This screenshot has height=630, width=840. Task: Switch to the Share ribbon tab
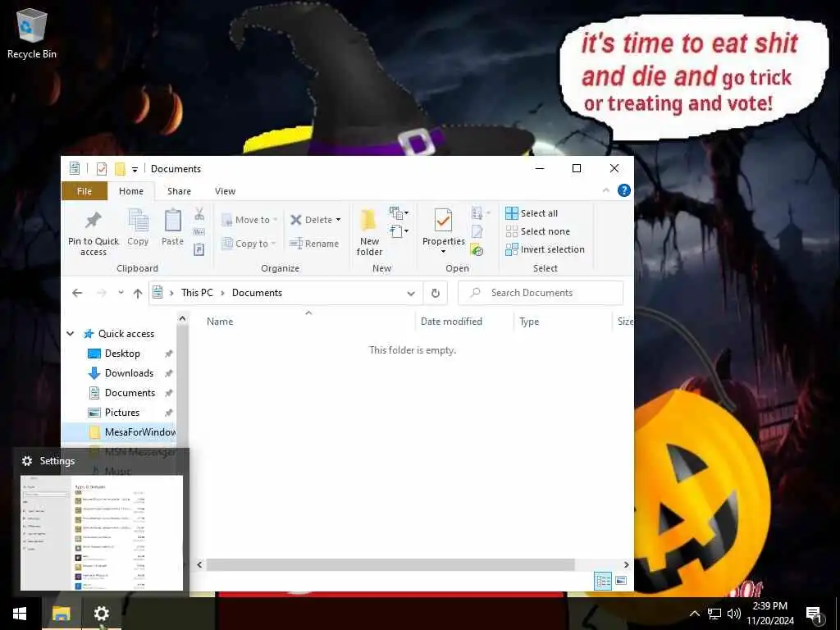179,191
